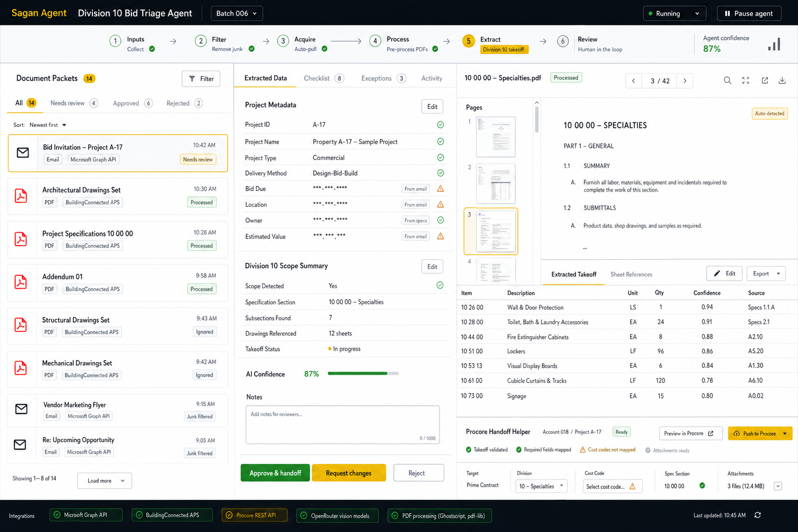Image resolution: width=798 pixels, height=532 pixels.
Task: Open Push to Procore dropdown arrow
Action: pyautogui.click(x=785, y=433)
